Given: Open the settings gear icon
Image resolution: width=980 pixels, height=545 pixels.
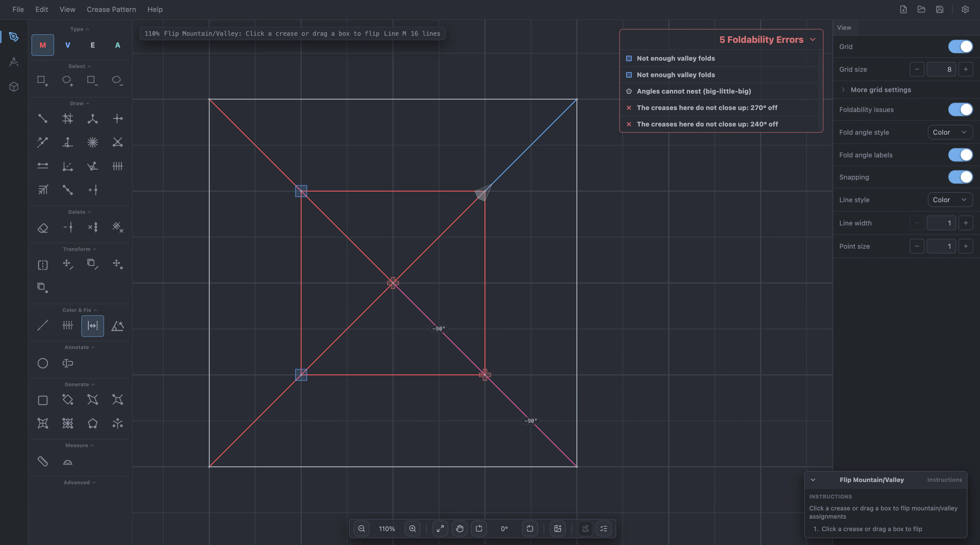Looking at the screenshot, I should [965, 10].
